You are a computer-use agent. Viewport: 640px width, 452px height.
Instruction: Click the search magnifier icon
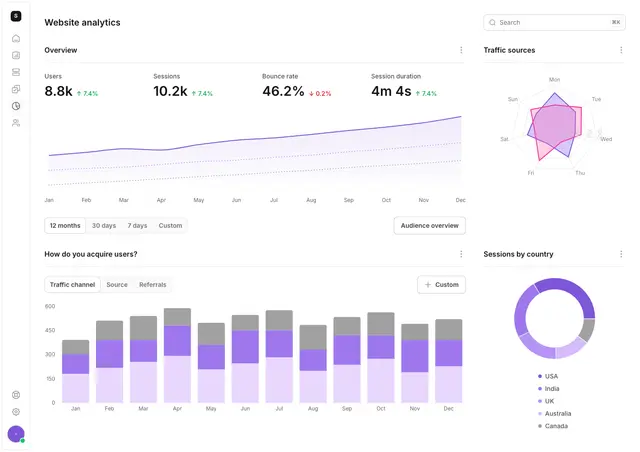(492, 22)
